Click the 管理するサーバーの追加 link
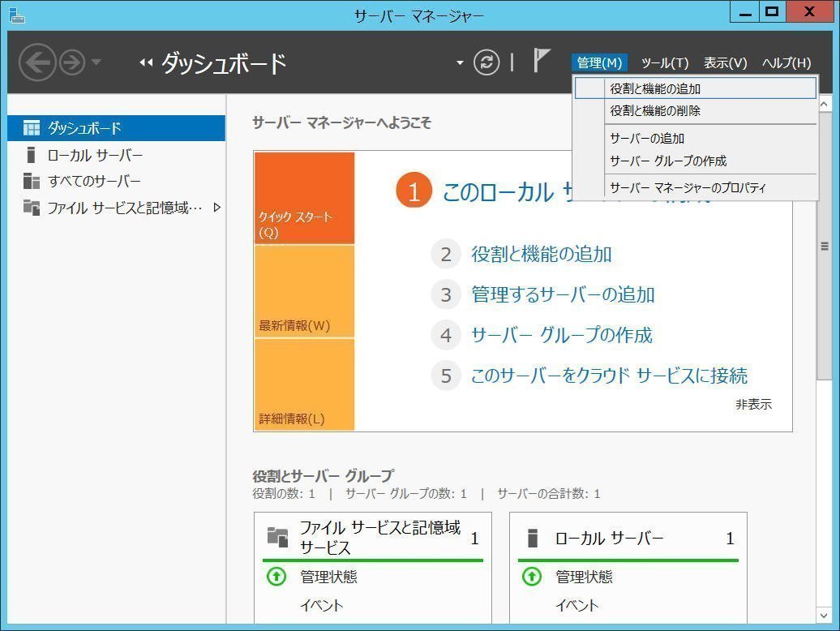Image resolution: width=840 pixels, height=631 pixels. click(x=563, y=294)
